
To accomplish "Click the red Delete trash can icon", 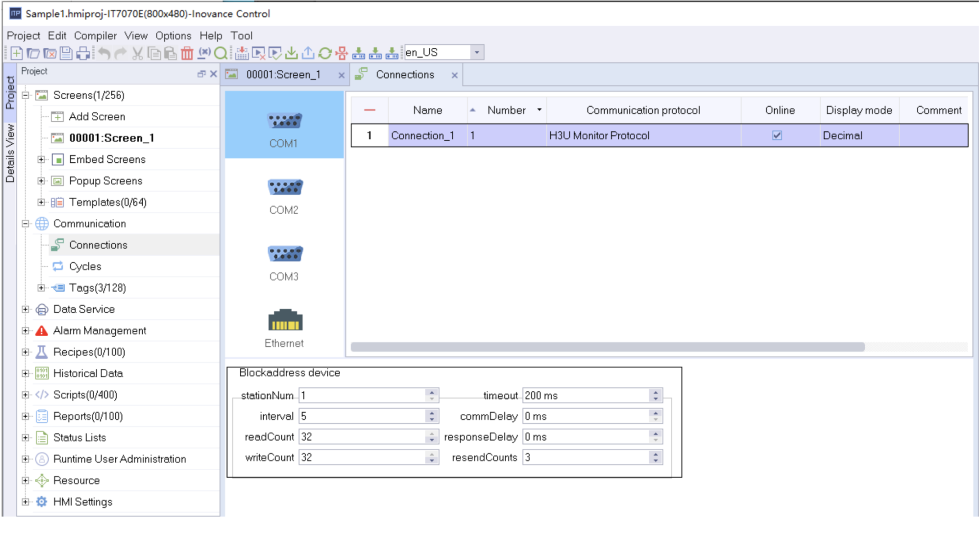I will [x=187, y=53].
